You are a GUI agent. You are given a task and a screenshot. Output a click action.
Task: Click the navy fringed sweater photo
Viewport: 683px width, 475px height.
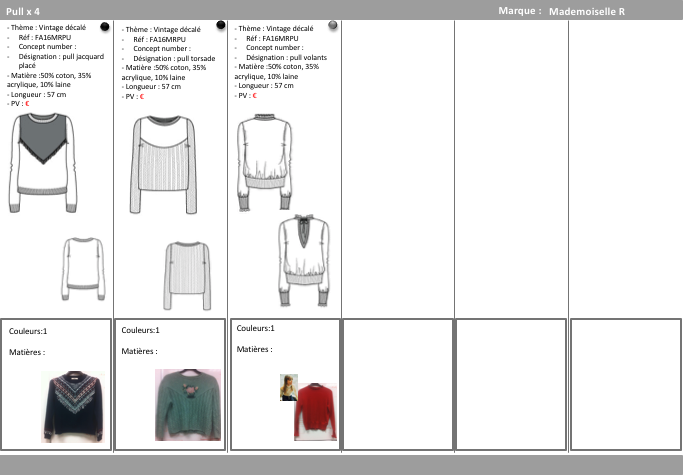[x=73, y=407]
